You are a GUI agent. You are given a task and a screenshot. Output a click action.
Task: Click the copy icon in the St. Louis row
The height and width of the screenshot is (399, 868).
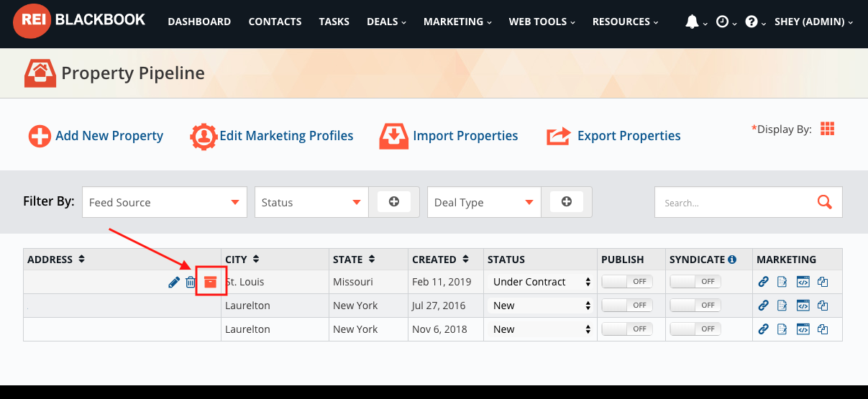coord(823,282)
